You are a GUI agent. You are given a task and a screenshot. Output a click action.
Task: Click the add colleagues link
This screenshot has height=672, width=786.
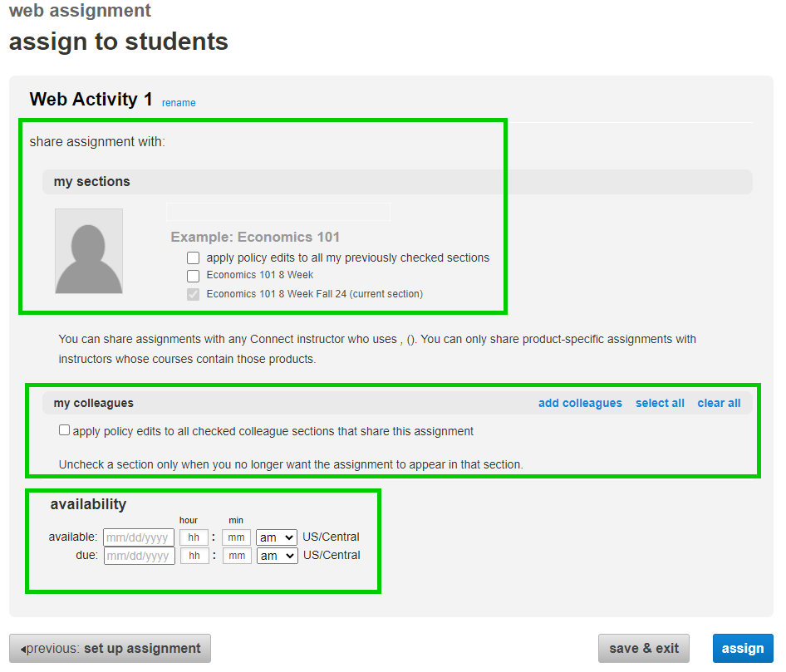tap(580, 403)
